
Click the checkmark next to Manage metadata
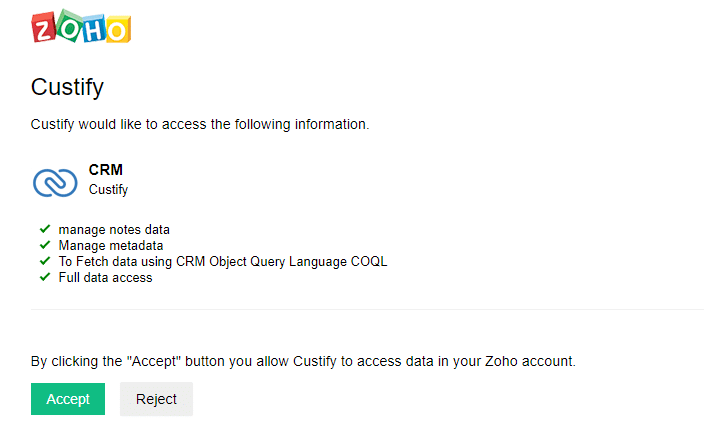45,245
